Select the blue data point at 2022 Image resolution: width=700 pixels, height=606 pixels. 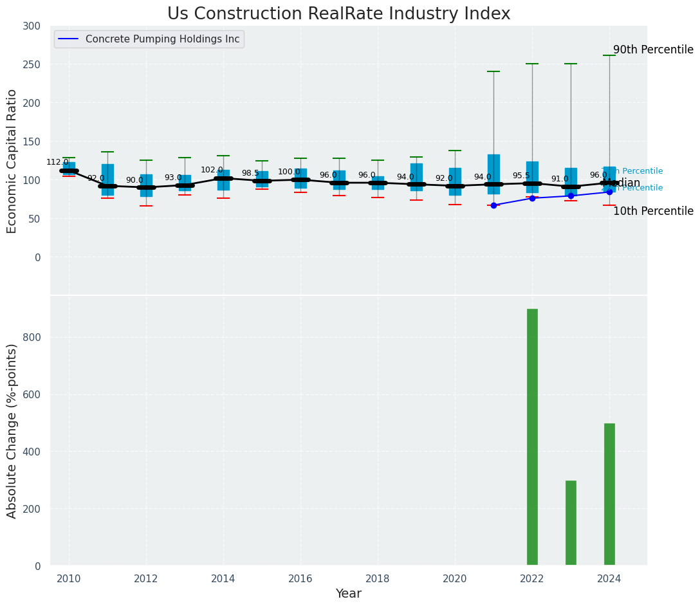tap(532, 198)
